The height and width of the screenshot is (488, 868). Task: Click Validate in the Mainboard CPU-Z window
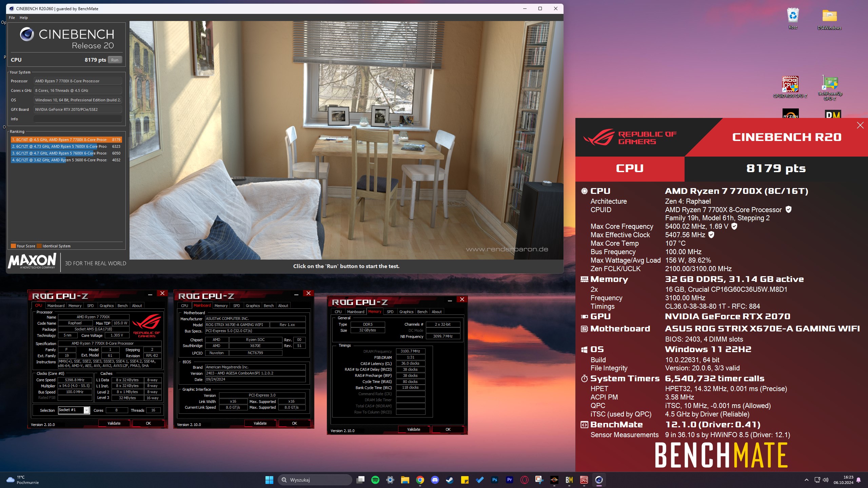pyautogui.click(x=260, y=423)
